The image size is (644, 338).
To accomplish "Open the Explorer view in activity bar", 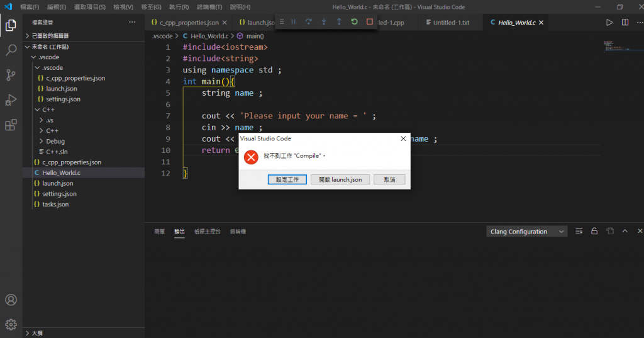I will (x=11, y=26).
